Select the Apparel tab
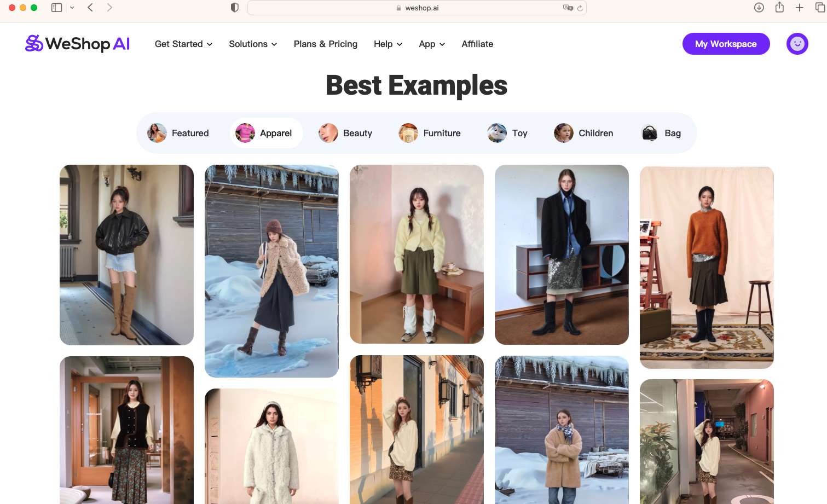This screenshot has width=827, height=504. pos(267,132)
